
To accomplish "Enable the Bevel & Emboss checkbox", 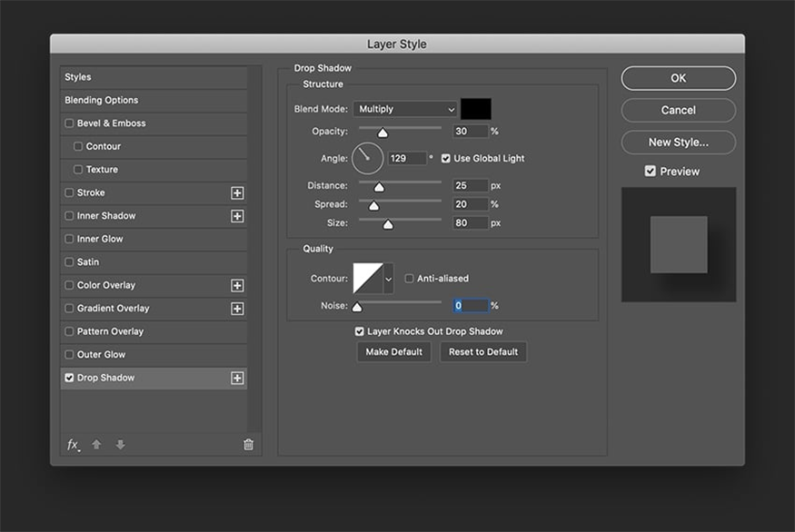I will (x=70, y=123).
